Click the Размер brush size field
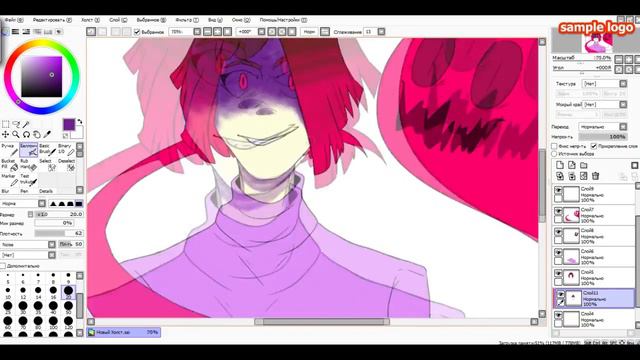Screen dimensions: 640x360 [x=60, y=214]
